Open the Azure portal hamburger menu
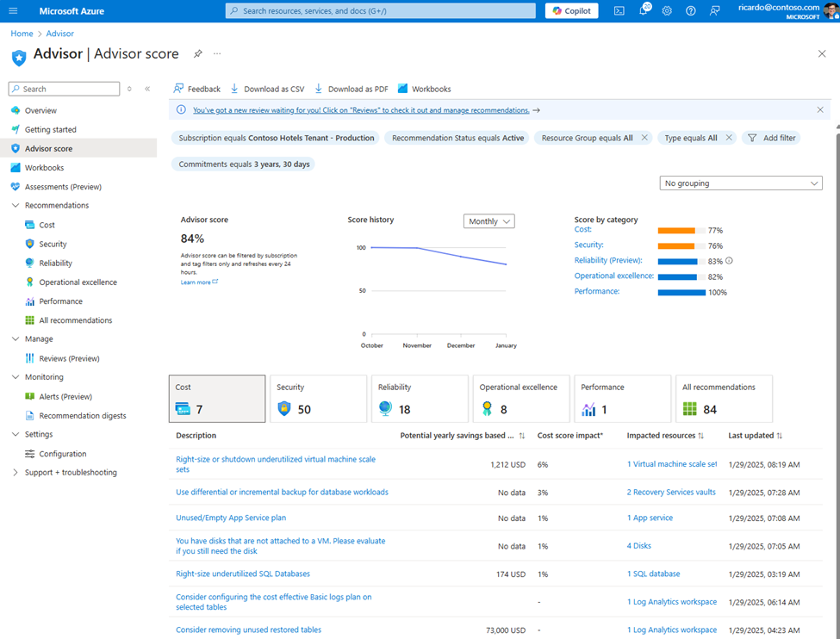This screenshot has width=840, height=639. pos(14,10)
